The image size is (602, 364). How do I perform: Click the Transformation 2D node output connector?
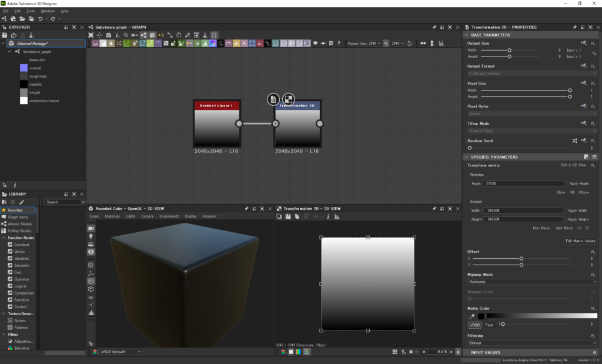[319, 123]
